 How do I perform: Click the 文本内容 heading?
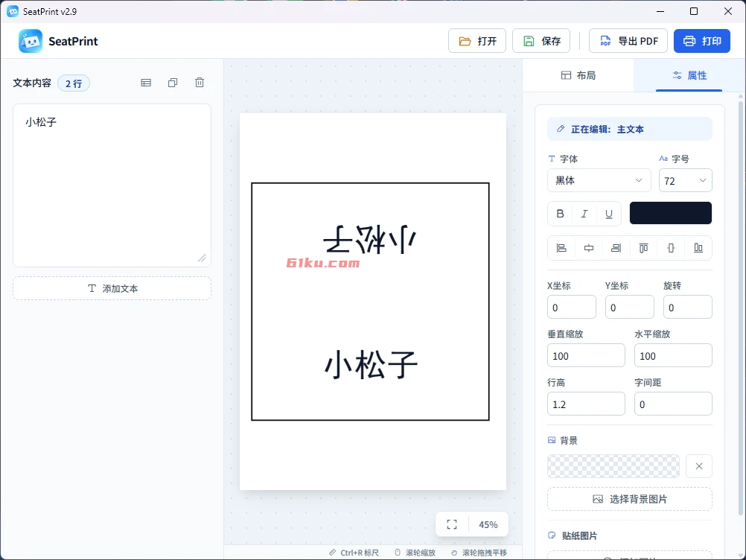click(x=32, y=83)
